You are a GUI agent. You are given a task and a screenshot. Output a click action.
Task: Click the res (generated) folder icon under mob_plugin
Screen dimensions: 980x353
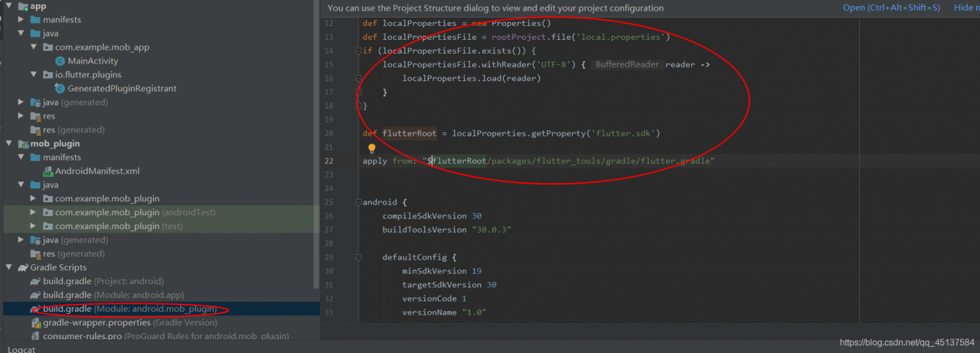tap(35, 254)
